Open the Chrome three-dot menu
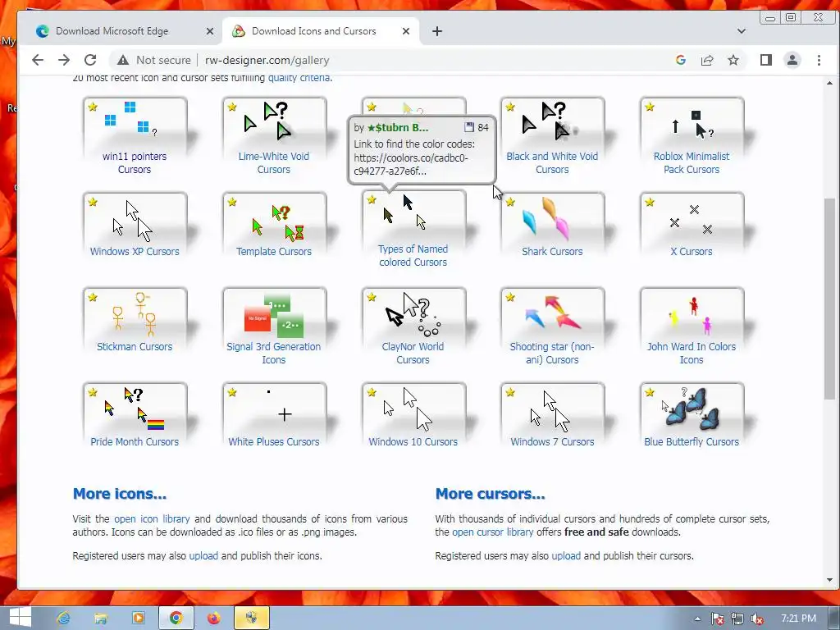This screenshot has height=630, width=840. tap(819, 60)
